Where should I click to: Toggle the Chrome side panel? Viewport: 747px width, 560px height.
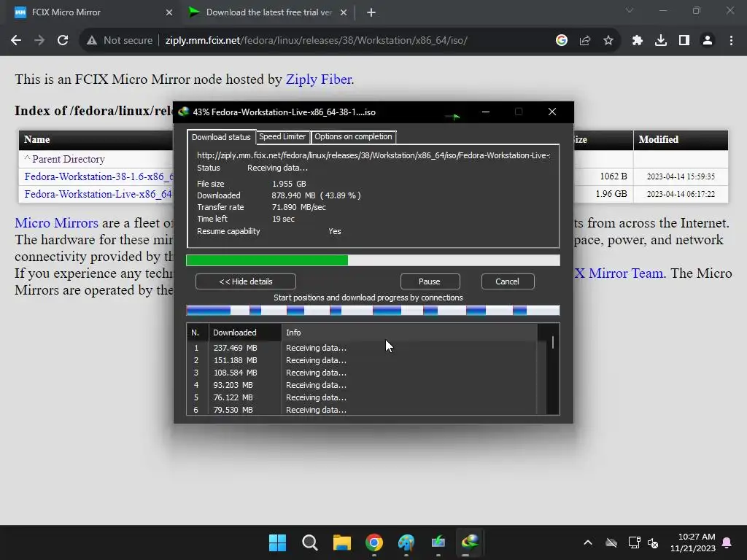point(684,41)
